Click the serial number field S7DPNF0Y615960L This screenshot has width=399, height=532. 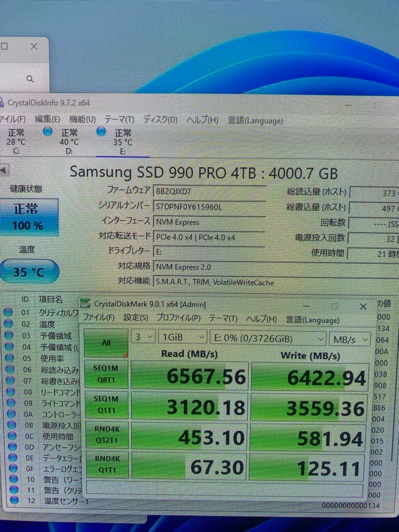[x=209, y=206]
